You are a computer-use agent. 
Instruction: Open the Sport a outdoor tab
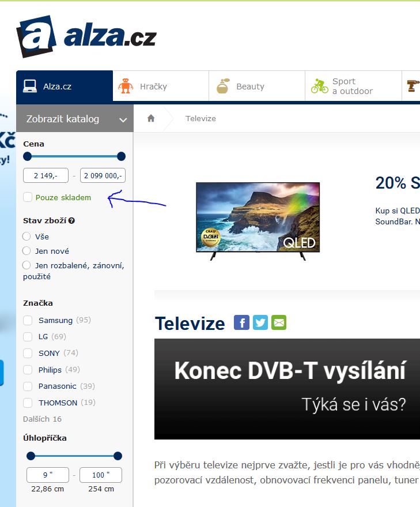353,86
